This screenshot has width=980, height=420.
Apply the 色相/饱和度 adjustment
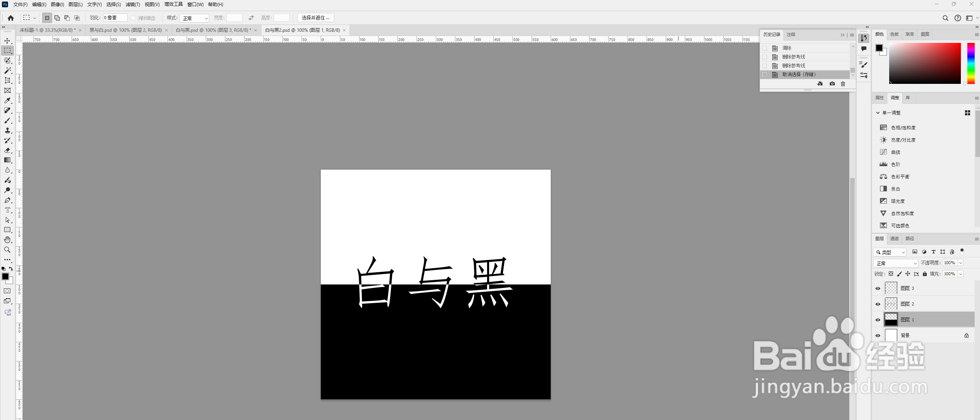(x=903, y=127)
